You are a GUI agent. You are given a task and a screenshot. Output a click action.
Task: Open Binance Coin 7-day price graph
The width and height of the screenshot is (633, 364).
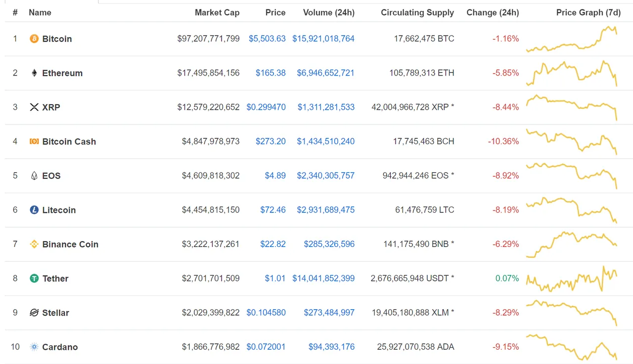[572, 244]
